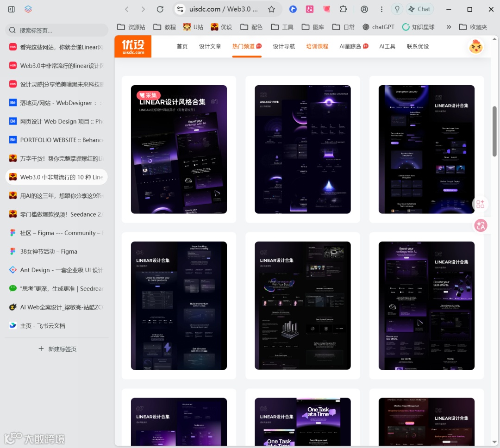Open the LINEAR设计合集 05 thumbnail
The width and height of the screenshot is (500, 448).
pos(303,305)
